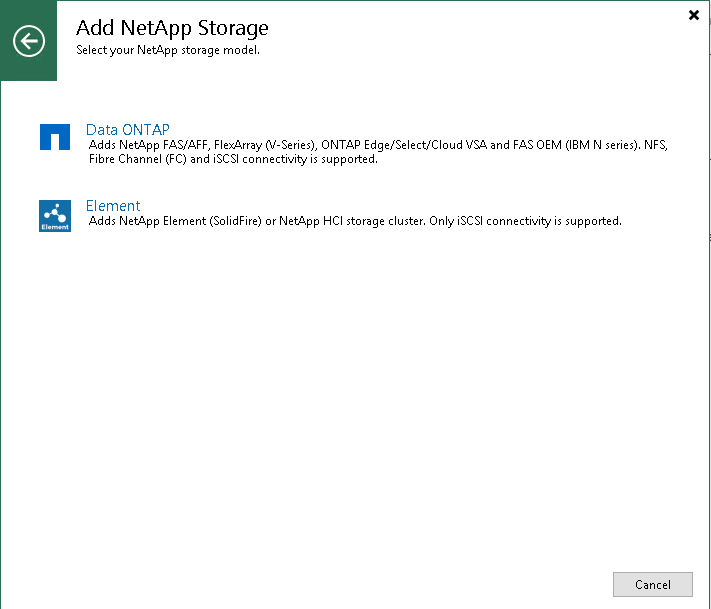The image size is (711, 609).
Task: Click the 'Select your NetApp storage model' subtitle
Action: (x=168, y=49)
